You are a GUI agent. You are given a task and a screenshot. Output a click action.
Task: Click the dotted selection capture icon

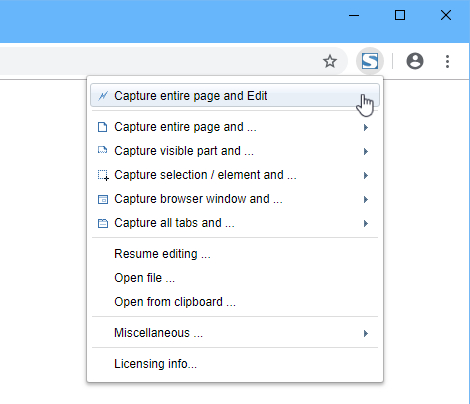click(x=103, y=175)
